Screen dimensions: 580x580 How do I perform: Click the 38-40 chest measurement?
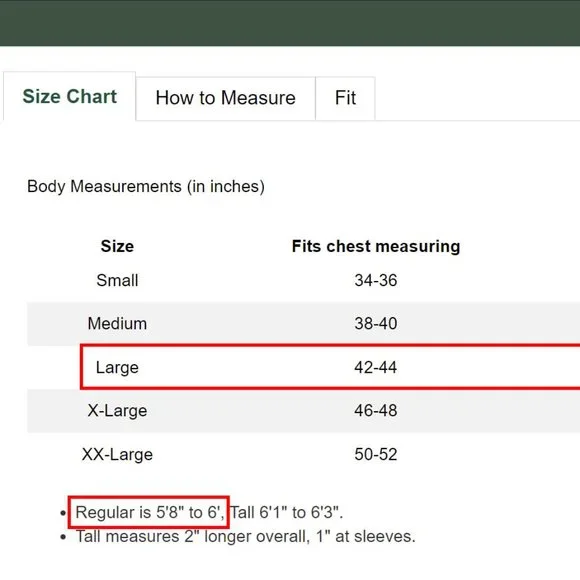pyautogui.click(x=376, y=324)
